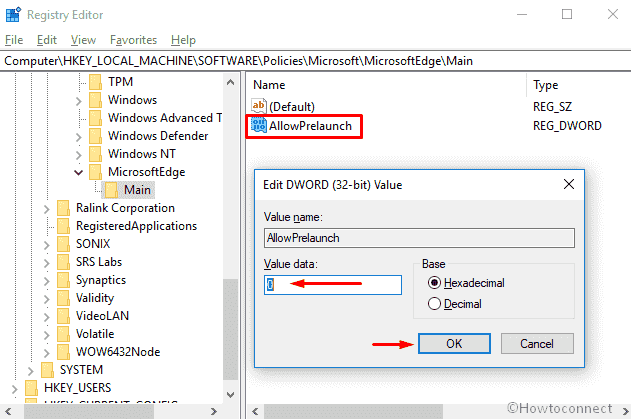Click the Value data input field
631x419 pixels.
click(x=333, y=285)
